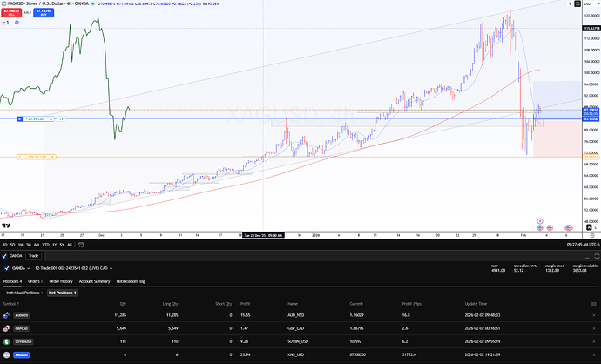This screenshot has width=601, height=364.
Task: Click the Trade button beside OANDA tab
Action: (x=34, y=256)
